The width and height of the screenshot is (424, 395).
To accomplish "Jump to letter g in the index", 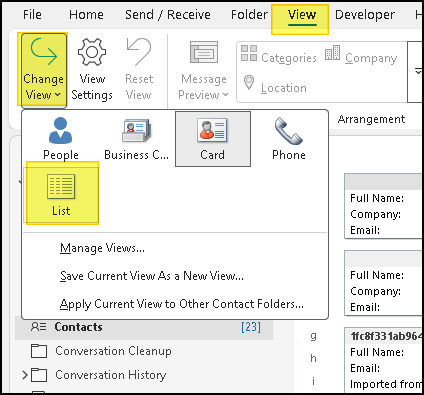I will pos(313,336).
